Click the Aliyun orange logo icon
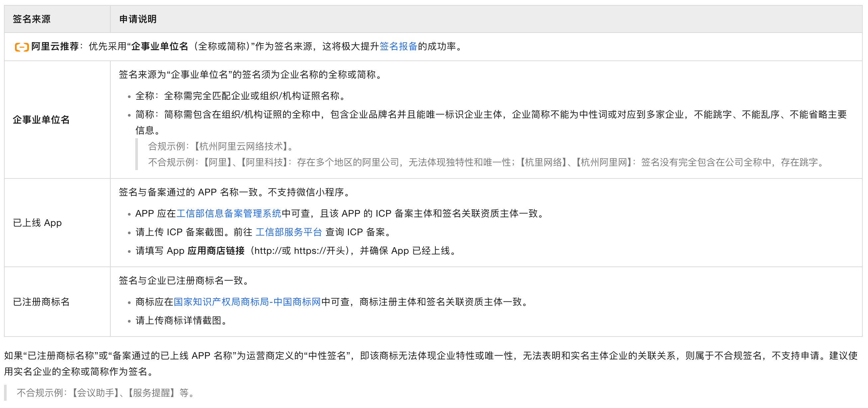The image size is (868, 408). click(22, 47)
